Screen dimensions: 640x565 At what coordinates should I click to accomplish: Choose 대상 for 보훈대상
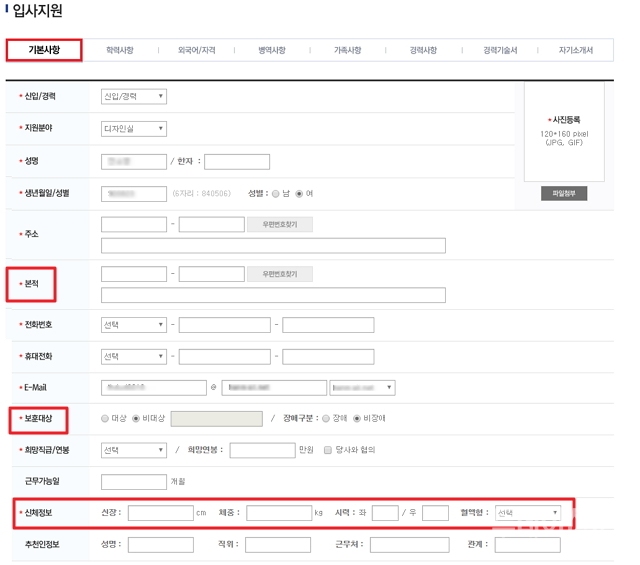[x=106, y=418]
